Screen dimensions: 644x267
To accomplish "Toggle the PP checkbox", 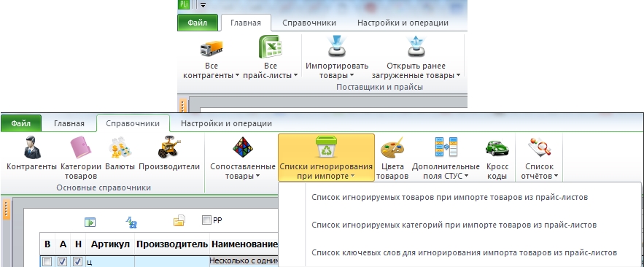I will (x=206, y=220).
